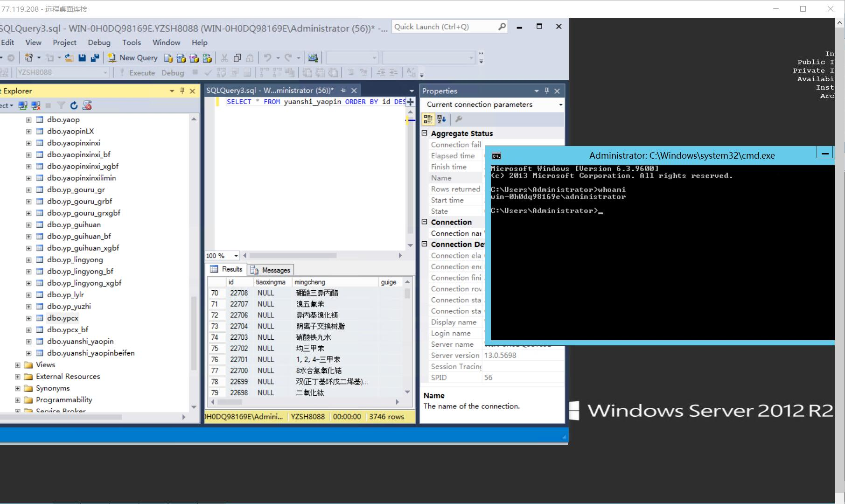Open the 100 % zoom dropdown

point(236,256)
